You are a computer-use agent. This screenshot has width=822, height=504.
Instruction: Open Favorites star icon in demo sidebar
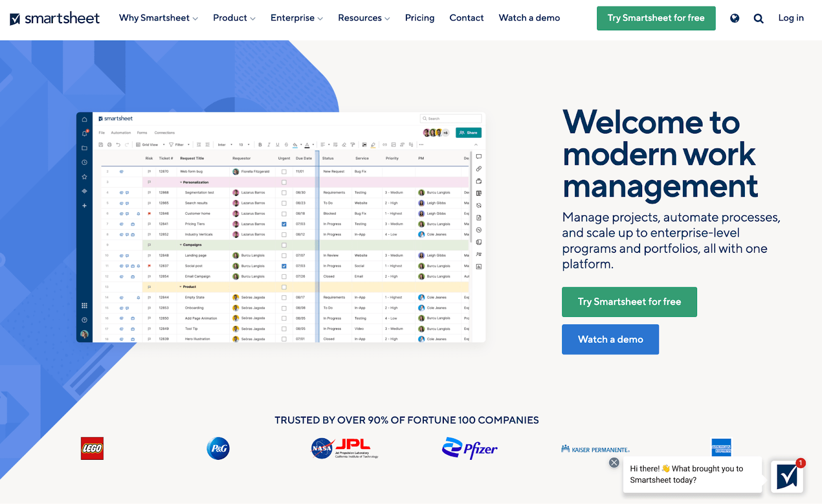(84, 177)
